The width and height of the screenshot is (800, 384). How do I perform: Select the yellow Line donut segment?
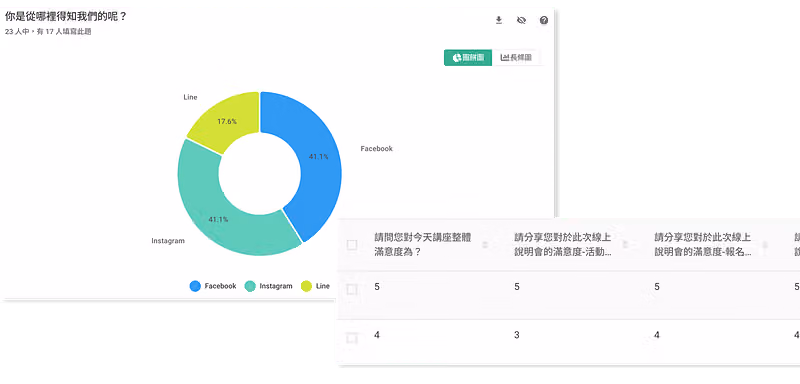227,121
